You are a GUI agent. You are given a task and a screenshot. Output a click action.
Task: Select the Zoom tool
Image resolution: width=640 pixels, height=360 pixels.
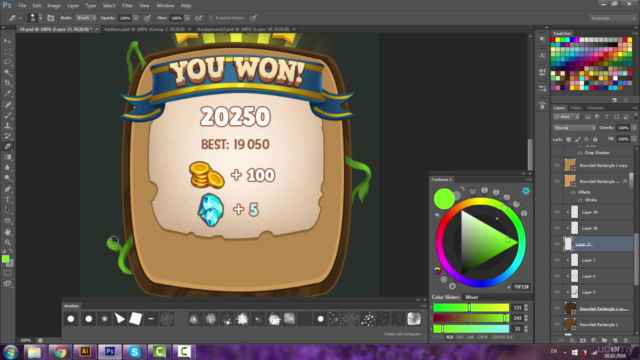8,242
